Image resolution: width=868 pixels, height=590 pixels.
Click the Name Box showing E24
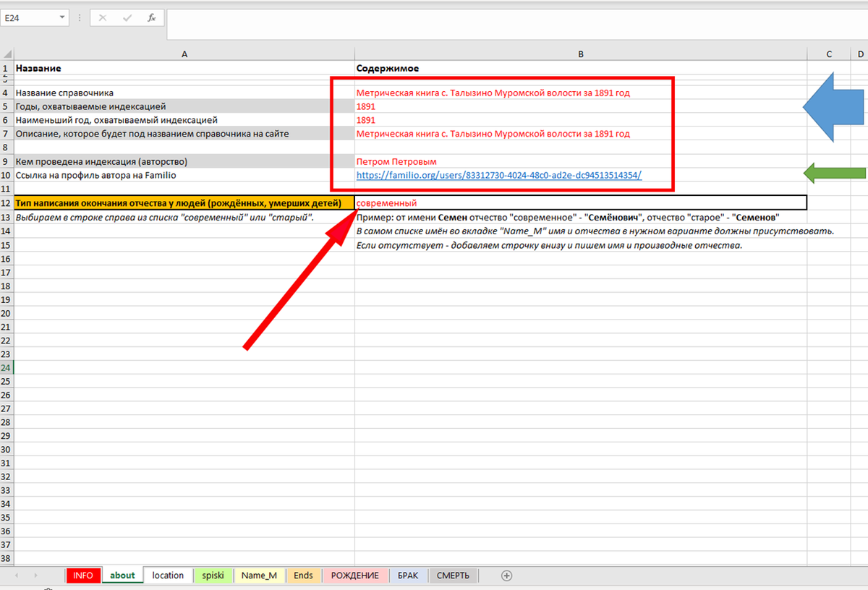[29, 17]
